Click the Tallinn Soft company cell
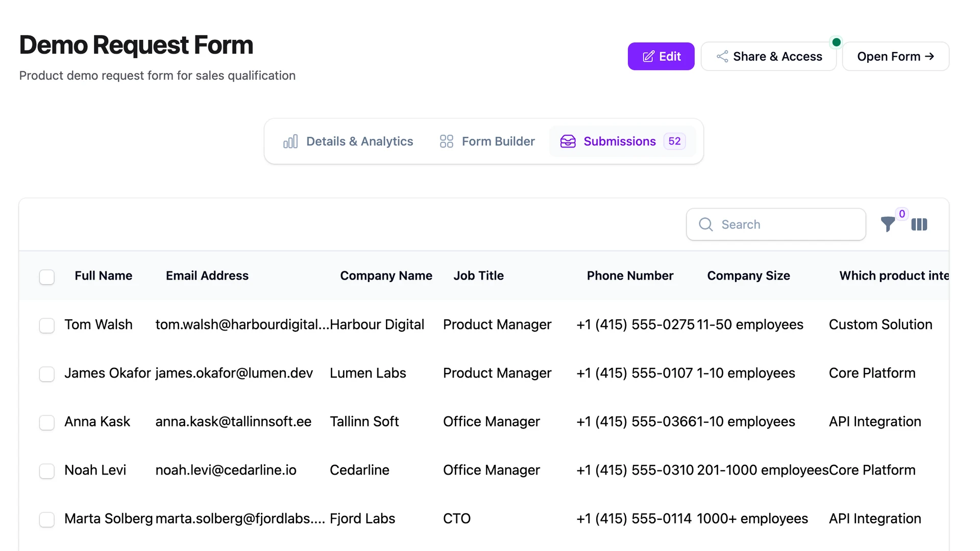Viewport: 980px width, 551px height. pyautogui.click(x=364, y=421)
